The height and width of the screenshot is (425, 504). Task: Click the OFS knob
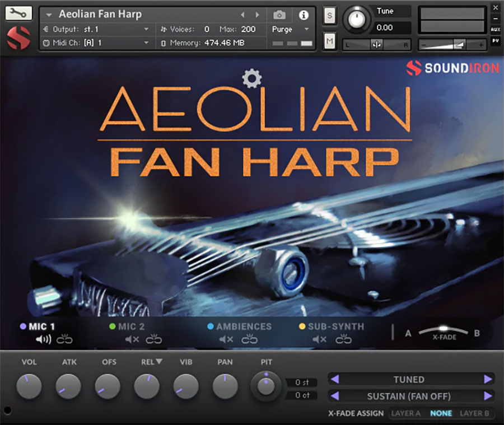[108, 386]
